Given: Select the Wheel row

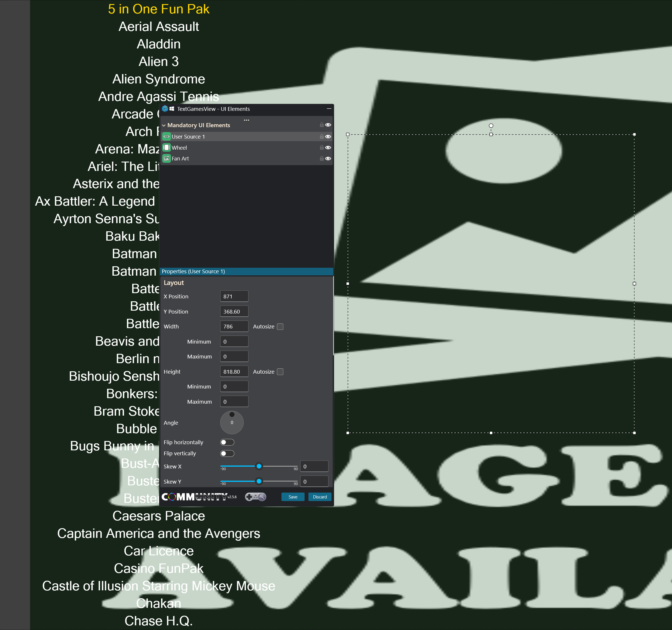Looking at the screenshot, I should pyautogui.click(x=246, y=148).
